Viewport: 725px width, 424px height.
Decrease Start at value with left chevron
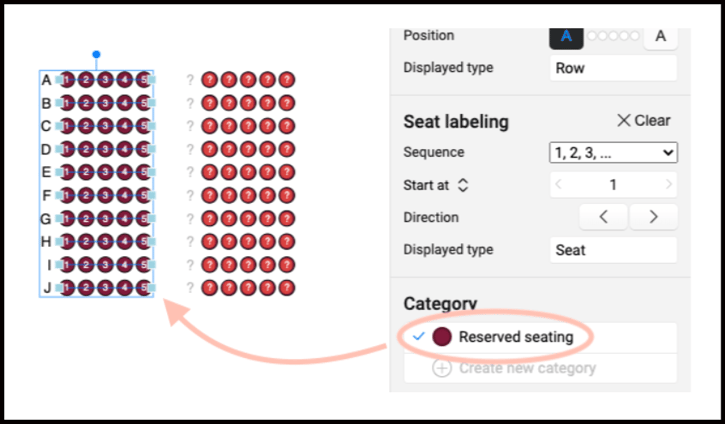click(559, 185)
